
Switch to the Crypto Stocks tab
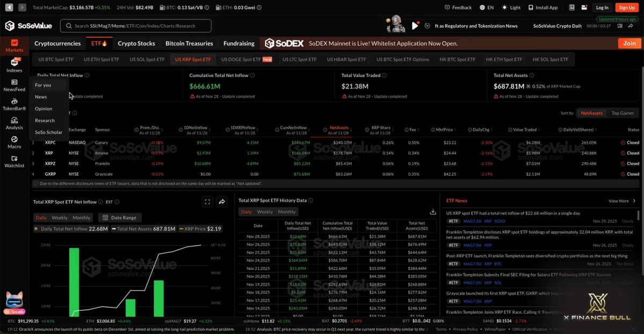point(136,43)
